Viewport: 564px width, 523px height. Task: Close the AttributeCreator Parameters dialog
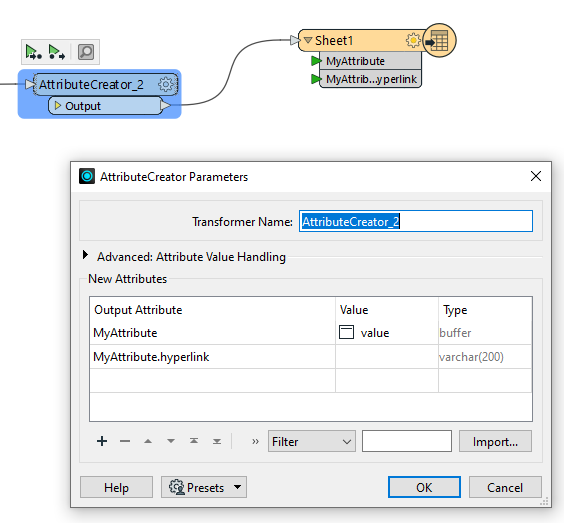click(536, 176)
